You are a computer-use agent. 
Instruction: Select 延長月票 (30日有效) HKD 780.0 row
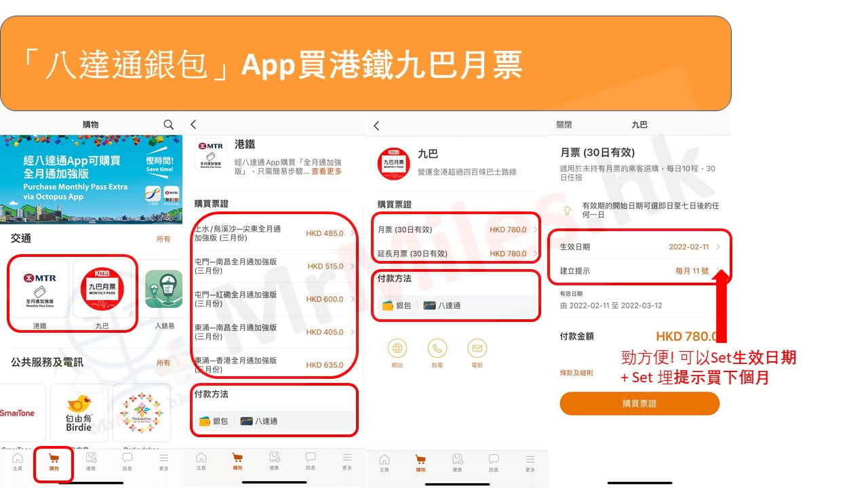tap(458, 253)
